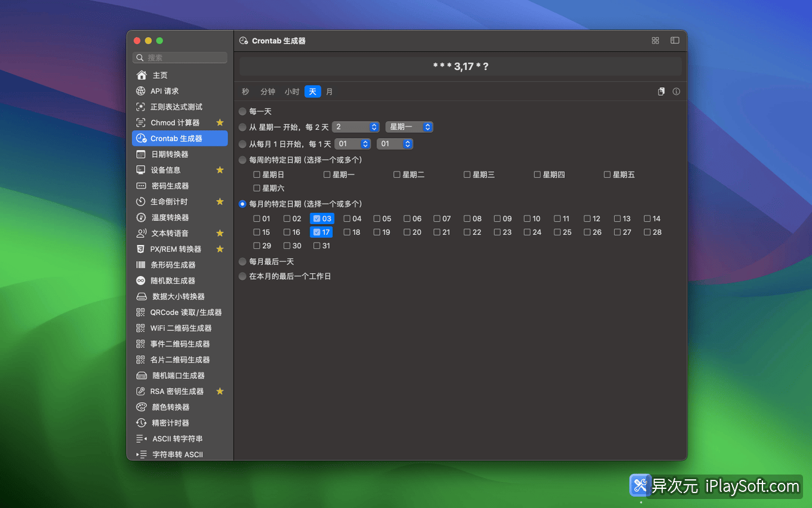Check the 星期三 checkbox
This screenshot has height=508, width=812.
[466, 174]
